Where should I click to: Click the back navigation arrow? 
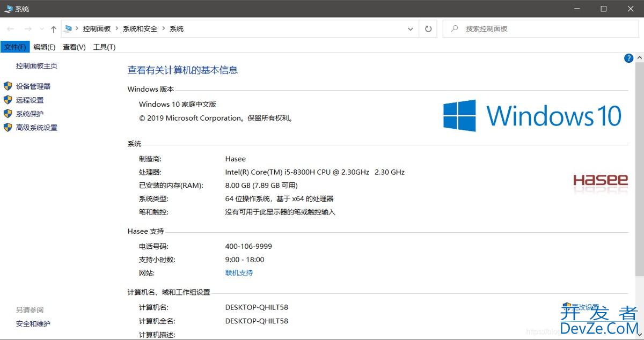(x=10, y=29)
